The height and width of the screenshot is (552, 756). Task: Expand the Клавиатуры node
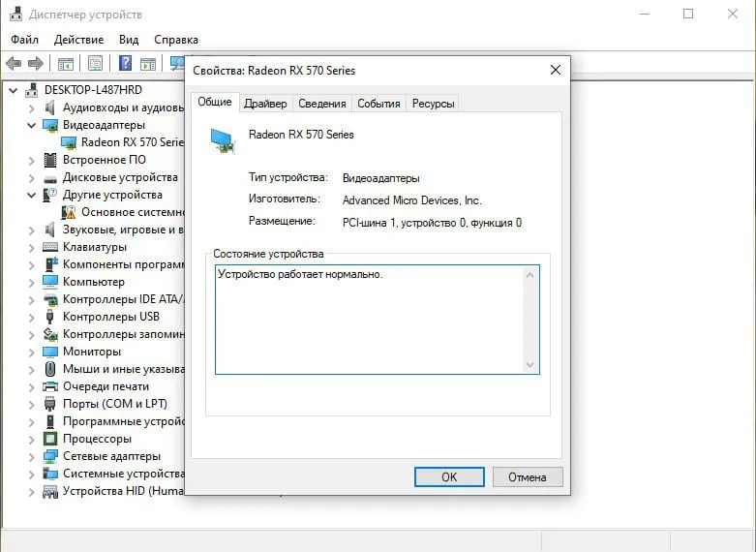click(x=31, y=248)
